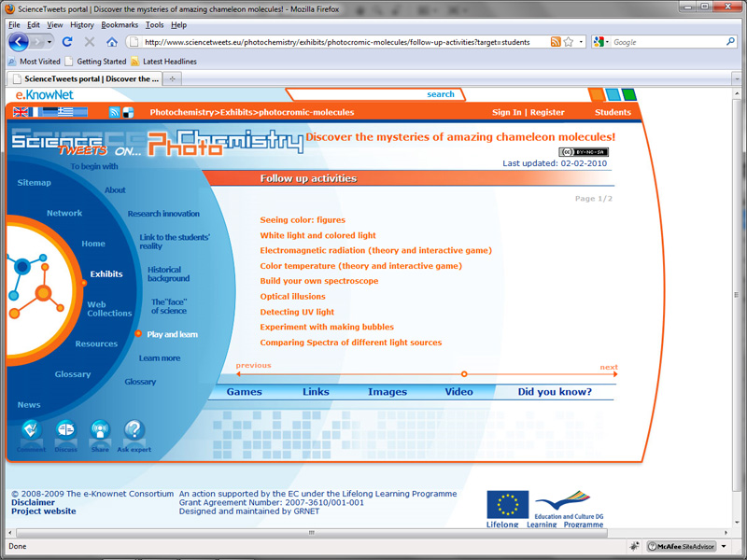747x560 pixels.
Task: Click the horizontal scrollbar thumb
Action: [x=312, y=533]
